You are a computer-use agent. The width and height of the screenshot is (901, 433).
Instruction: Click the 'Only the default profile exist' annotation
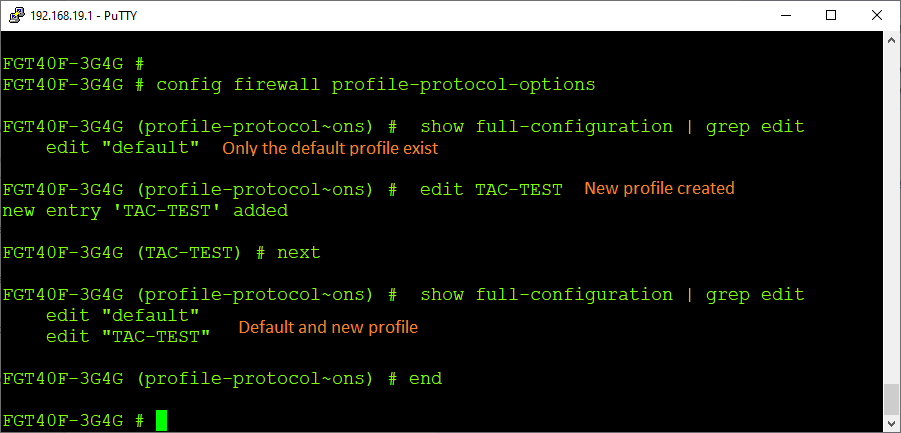tap(330, 148)
